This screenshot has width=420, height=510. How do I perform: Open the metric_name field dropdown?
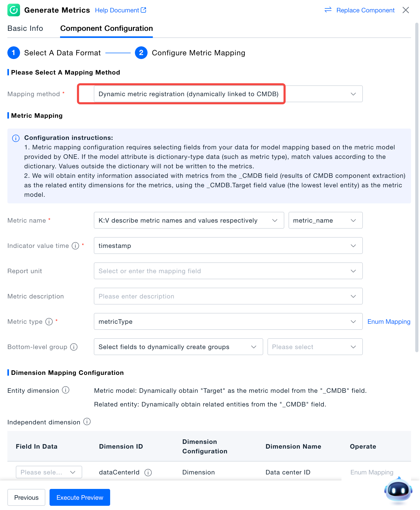coord(325,220)
